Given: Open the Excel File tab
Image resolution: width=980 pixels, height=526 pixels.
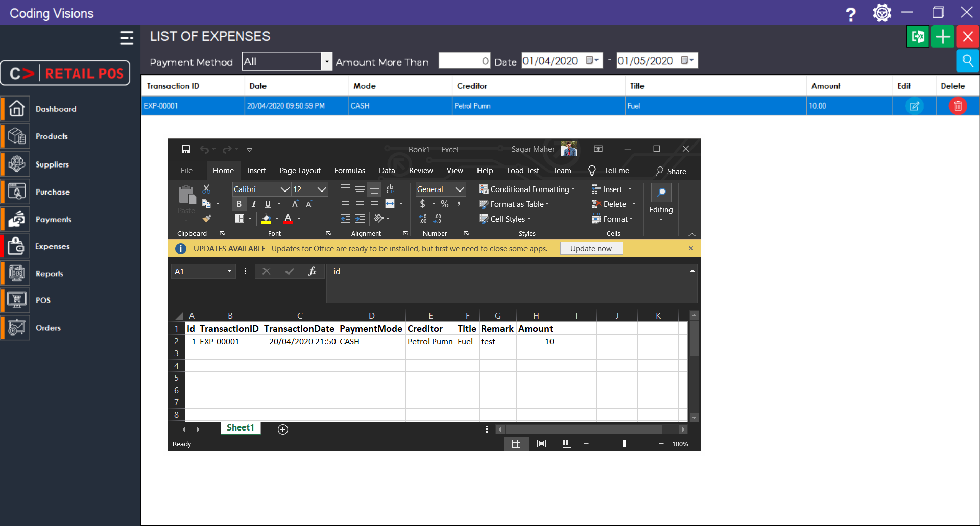Looking at the screenshot, I should click(x=187, y=171).
